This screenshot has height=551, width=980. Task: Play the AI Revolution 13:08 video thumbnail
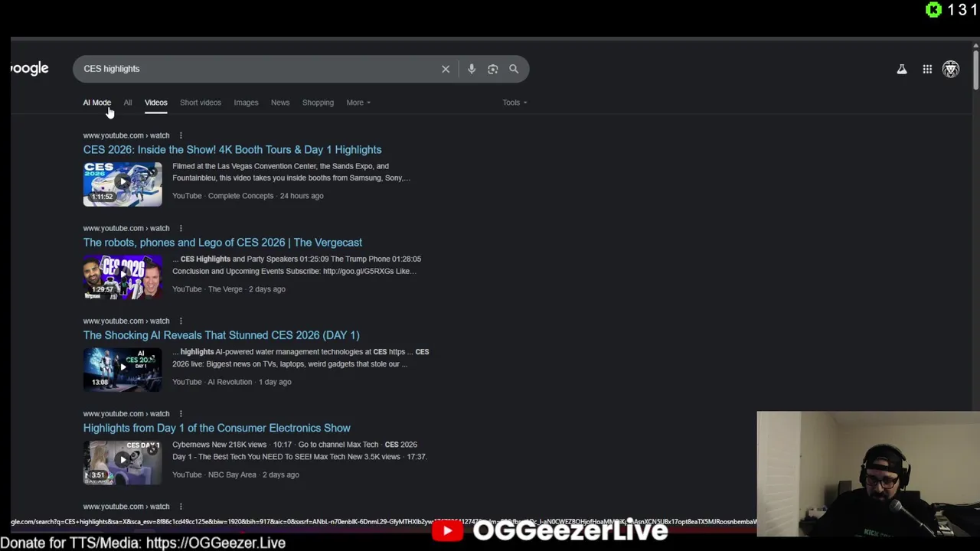122,369
